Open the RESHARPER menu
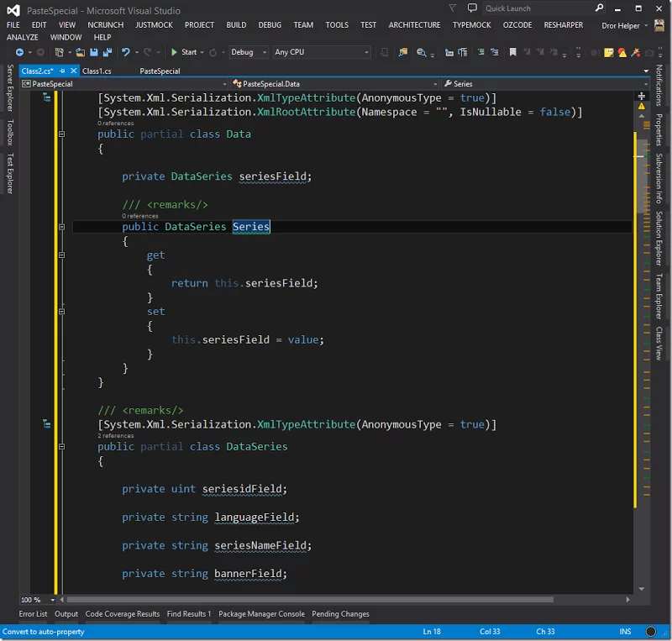672x641 pixels. point(564,25)
